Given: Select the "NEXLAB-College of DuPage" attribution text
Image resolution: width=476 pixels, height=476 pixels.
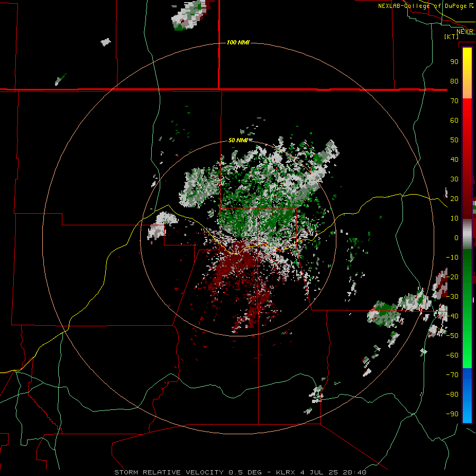Looking at the screenshot, I should point(422,6).
